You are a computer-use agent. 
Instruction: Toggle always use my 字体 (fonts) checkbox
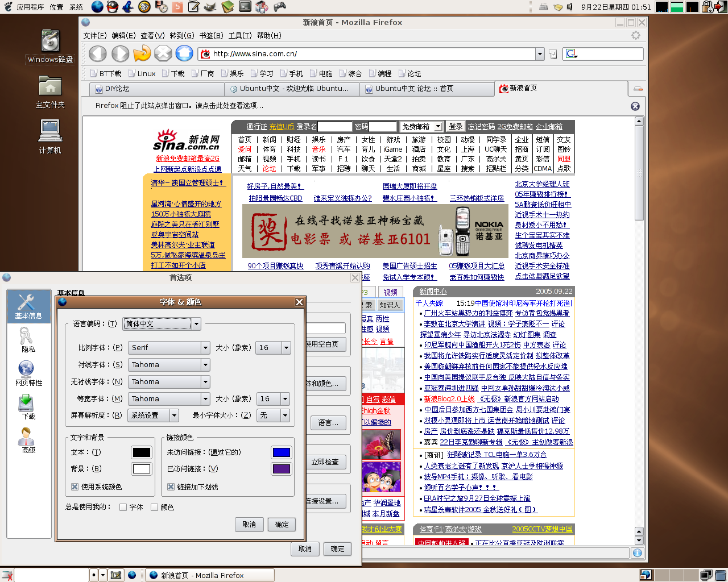(x=123, y=507)
